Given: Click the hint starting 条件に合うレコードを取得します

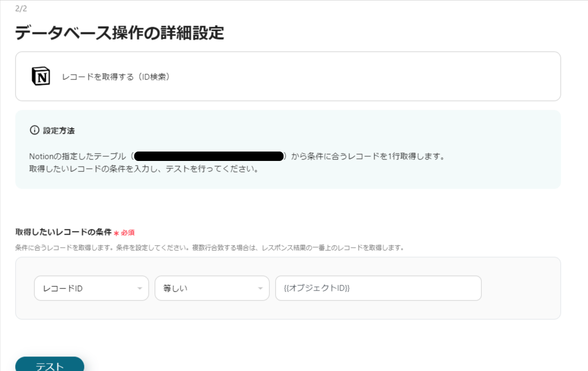Looking at the screenshot, I should [209, 248].
